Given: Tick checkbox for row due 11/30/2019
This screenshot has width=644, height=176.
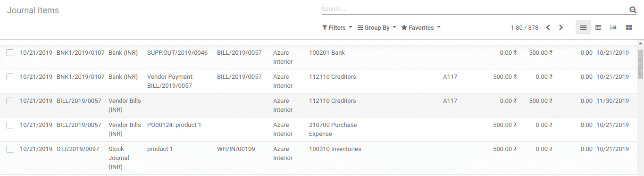Looking at the screenshot, I should [10, 101].
